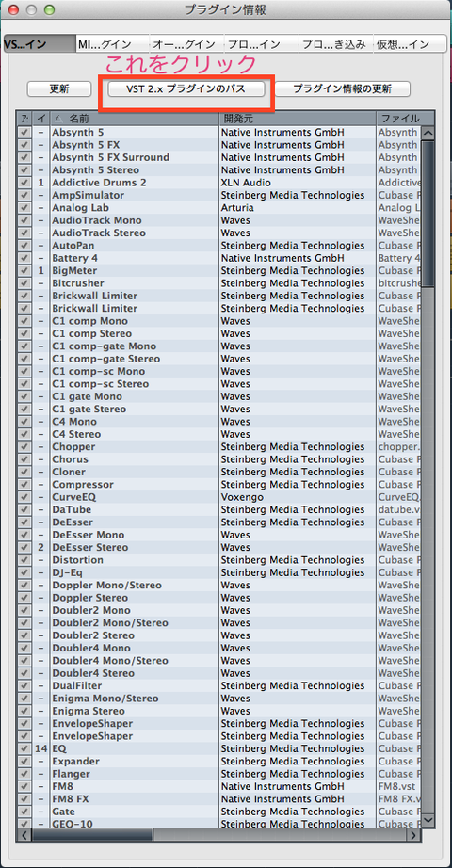Select the Doubler4 Mono/Stereo row

coord(220,660)
